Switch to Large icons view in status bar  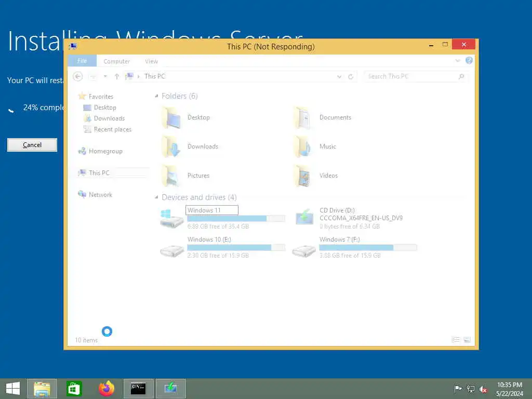click(467, 340)
